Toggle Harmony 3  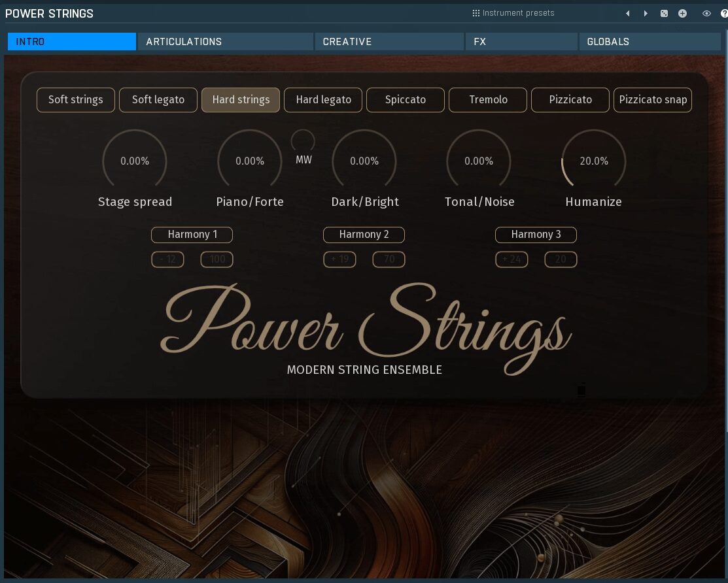(x=536, y=235)
